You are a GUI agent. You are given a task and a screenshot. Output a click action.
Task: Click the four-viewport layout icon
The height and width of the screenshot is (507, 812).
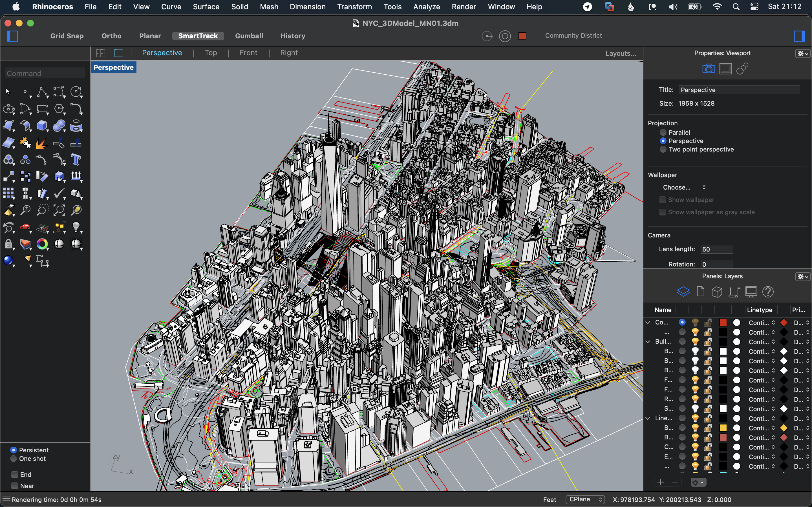click(x=101, y=53)
